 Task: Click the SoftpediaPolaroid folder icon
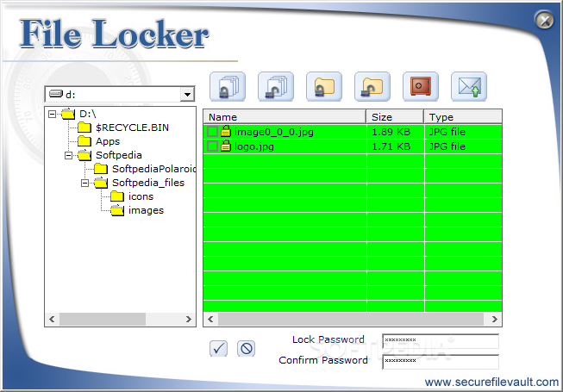pos(101,169)
